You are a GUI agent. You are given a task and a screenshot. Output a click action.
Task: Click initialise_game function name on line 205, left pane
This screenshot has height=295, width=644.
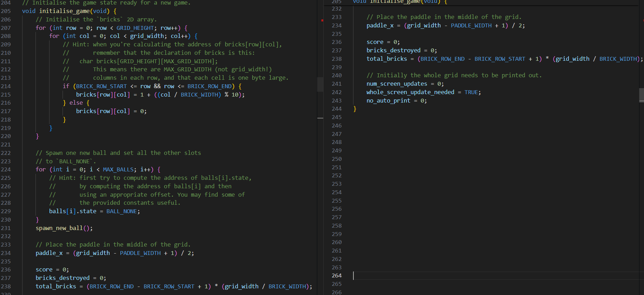[x=64, y=11]
